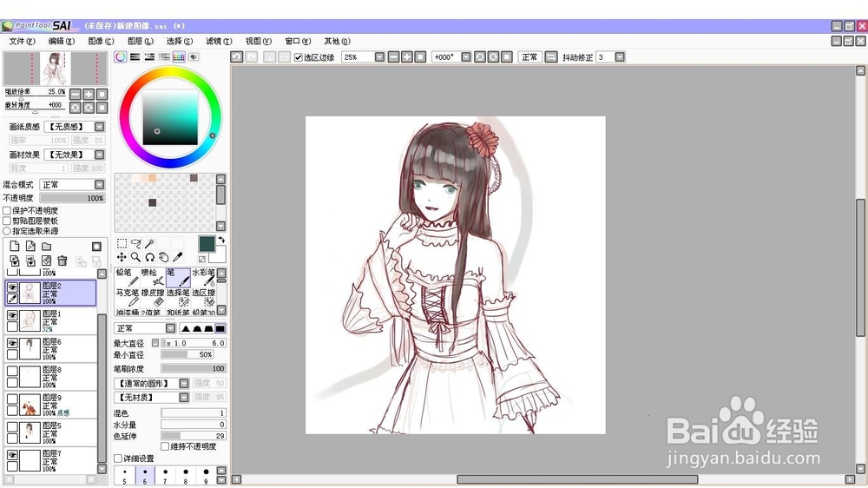This screenshot has height=488, width=868.
Task: Open the brush mode 正常 dropdown
Action: click(170, 328)
